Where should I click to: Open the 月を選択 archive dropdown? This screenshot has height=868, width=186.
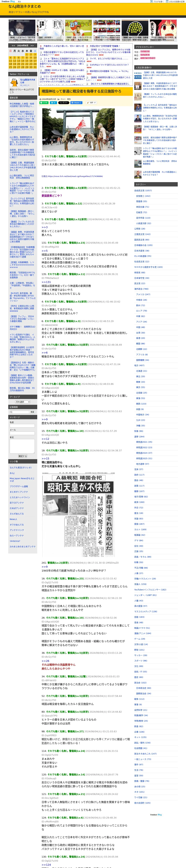(23, 402)
